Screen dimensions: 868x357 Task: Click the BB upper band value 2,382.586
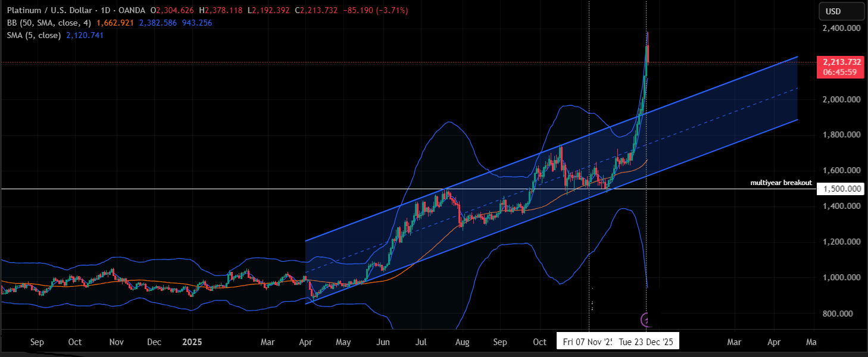(x=158, y=23)
